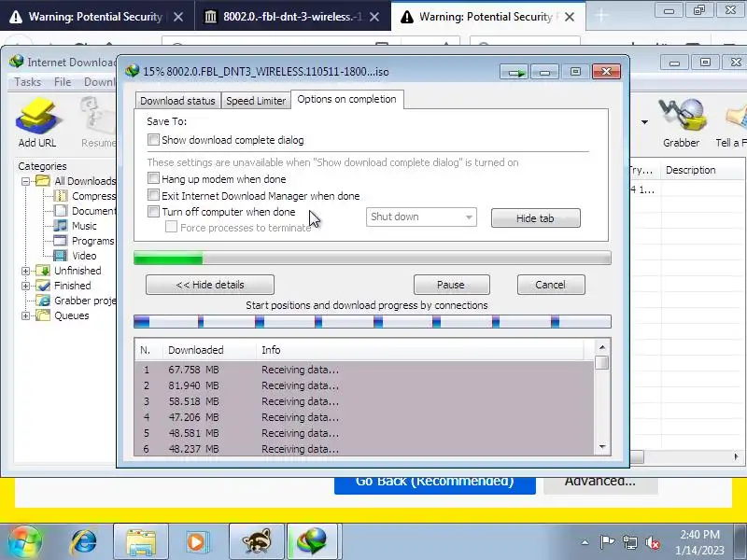The width and height of the screenshot is (747, 560).
Task: Switch to Speed Limiter tab
Action: click(256, 101)
